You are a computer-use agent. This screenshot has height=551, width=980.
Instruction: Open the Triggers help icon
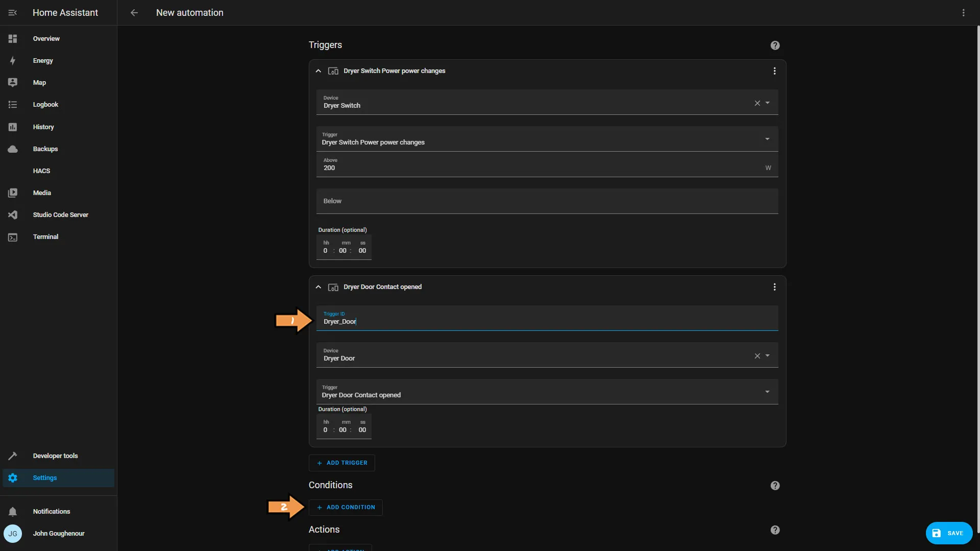coord(775,45)
